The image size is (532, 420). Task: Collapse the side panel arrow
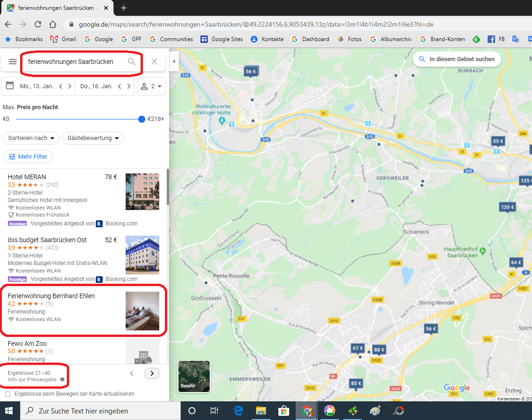click(174, 61)
